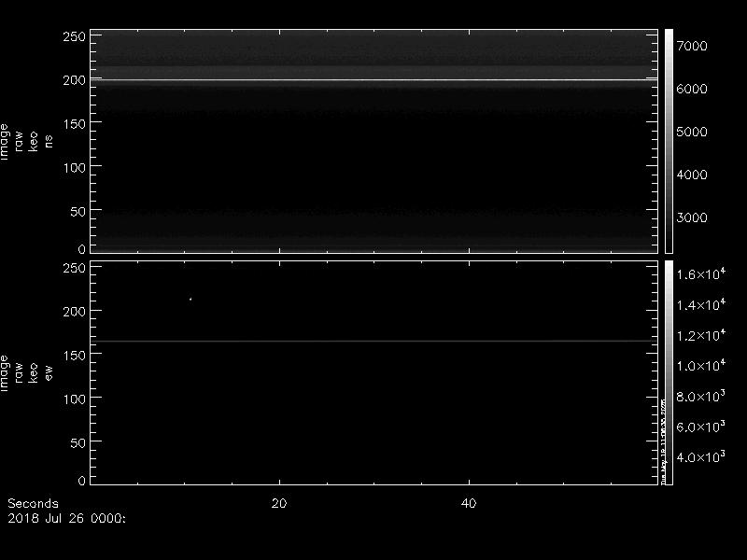Viewport: 747px width, 560px height.
Task: Click the 'image raw keo ns' axis title
Action: pyautogui.click(x=26, y=142)
